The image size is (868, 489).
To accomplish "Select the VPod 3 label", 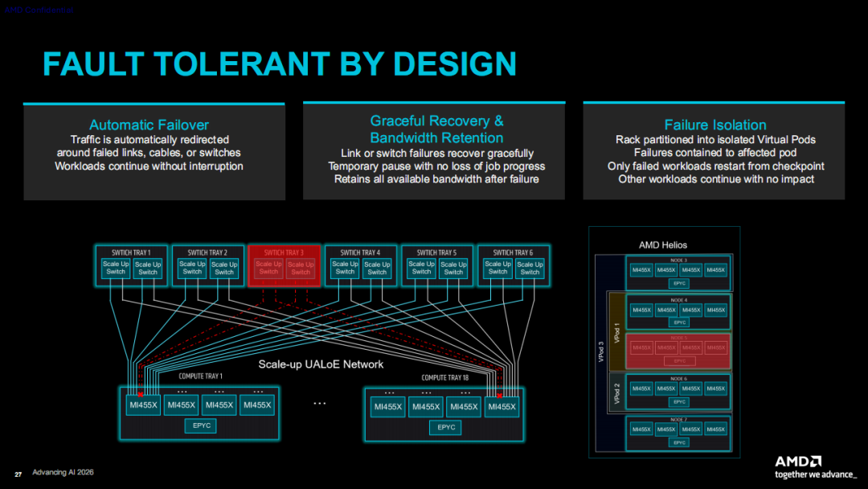I will pyautogui.click(x=601, y=352).
